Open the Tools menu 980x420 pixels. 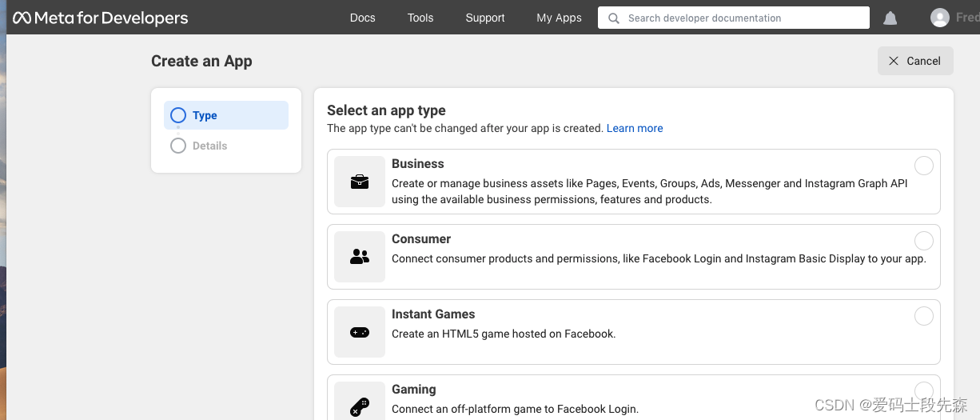(420, 18)
